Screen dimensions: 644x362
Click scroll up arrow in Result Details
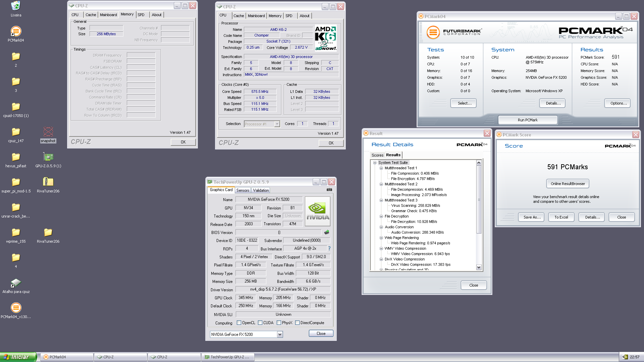click(x=479, y=163)
